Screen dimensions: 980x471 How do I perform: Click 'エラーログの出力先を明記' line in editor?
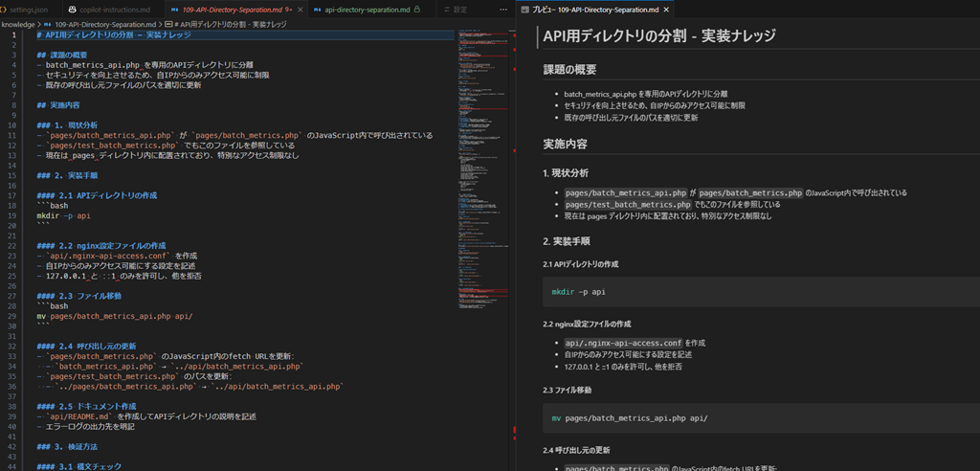click(x=89, y=427)
